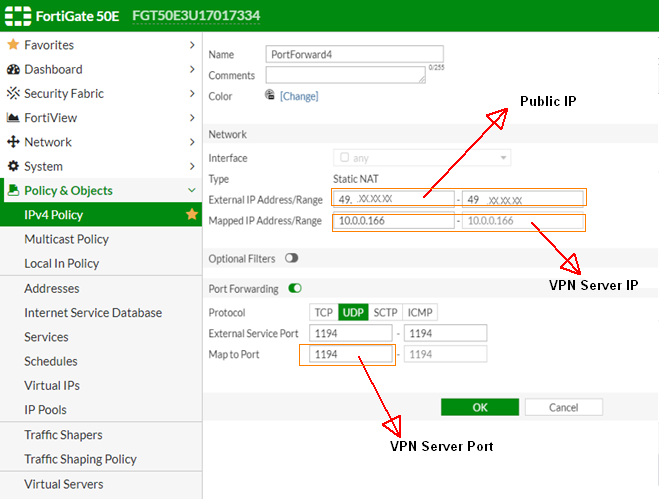This screenshot has height=499, width=659.
Task: Click the Network arrows icon
Action: [x=13, y=142]
